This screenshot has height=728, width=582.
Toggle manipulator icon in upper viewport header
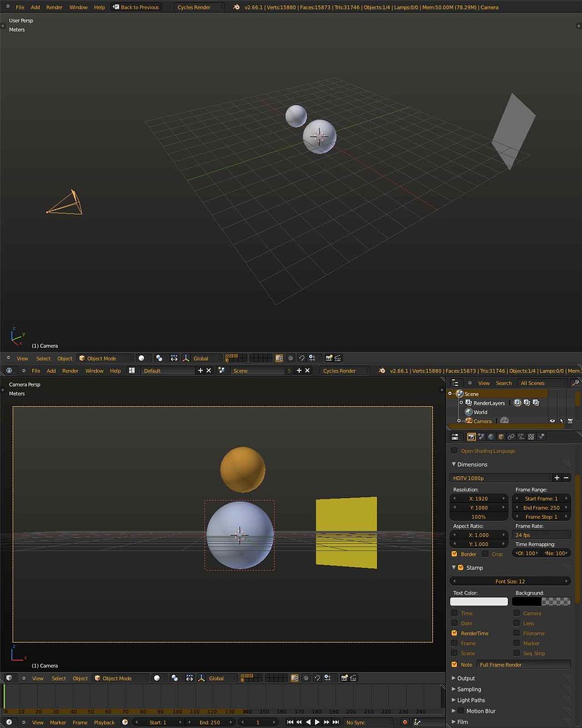186,358
